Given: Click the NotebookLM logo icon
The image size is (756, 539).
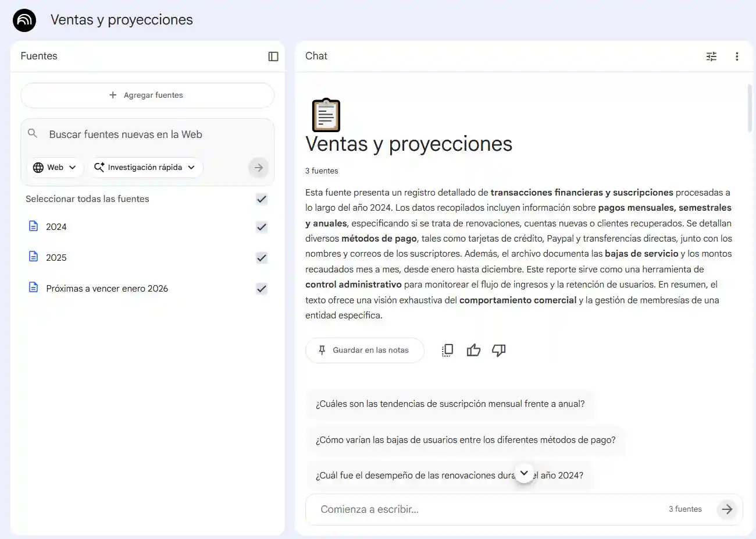Looking at the screenshot, I should pyautogui.click(x=24, y=20).
